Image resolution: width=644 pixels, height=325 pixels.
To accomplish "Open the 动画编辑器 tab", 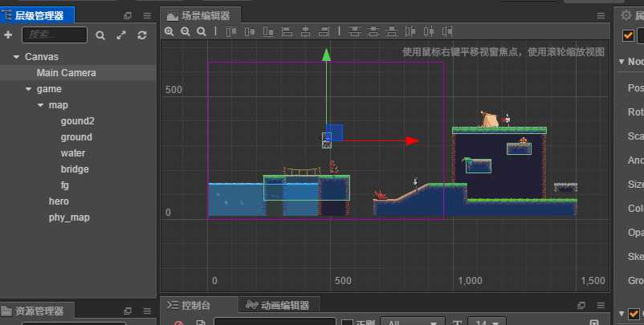I will coord(279,305).
